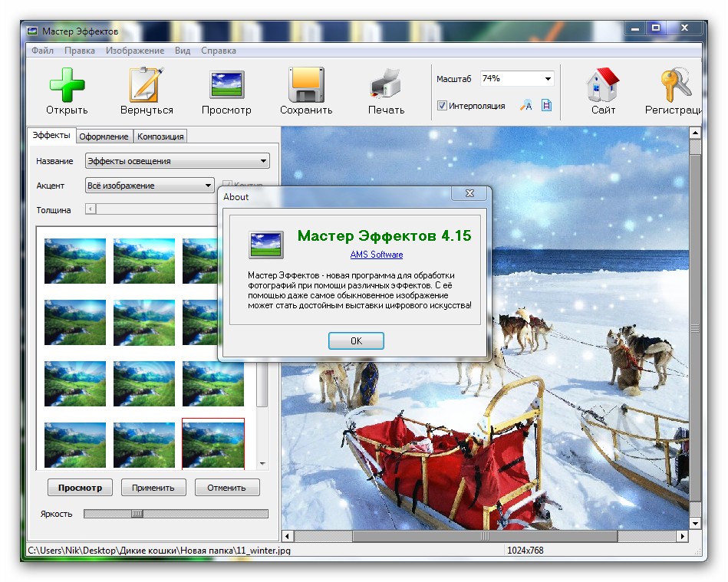Toggle the Контур checkbox
Viewport: 728px width, 582px height.
pyautogui.click(x=227, y=186)
